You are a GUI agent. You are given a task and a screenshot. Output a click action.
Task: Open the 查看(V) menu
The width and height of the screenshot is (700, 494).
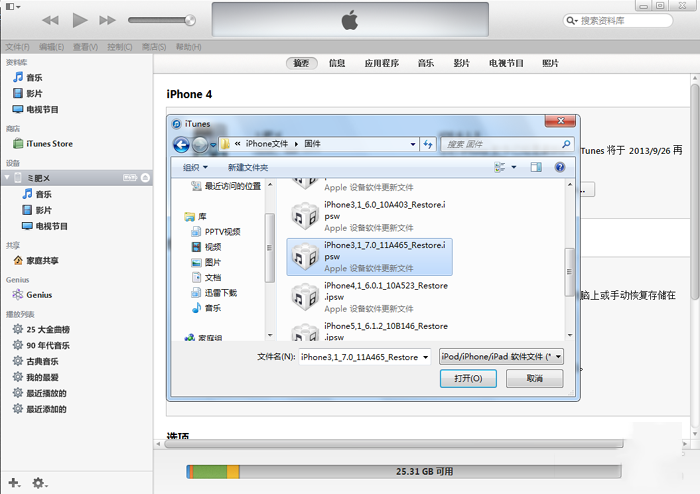pos(85,47)
